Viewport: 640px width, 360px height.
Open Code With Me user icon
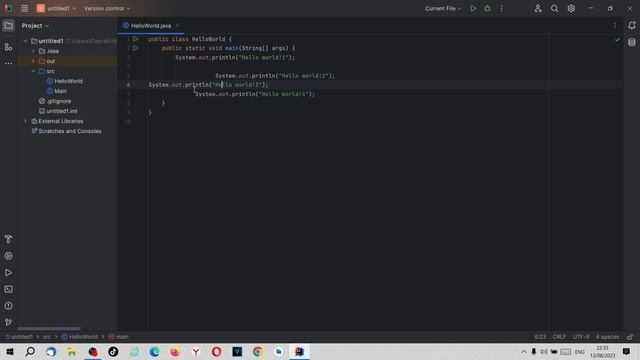pyautogui.click(x=538, y=8)
